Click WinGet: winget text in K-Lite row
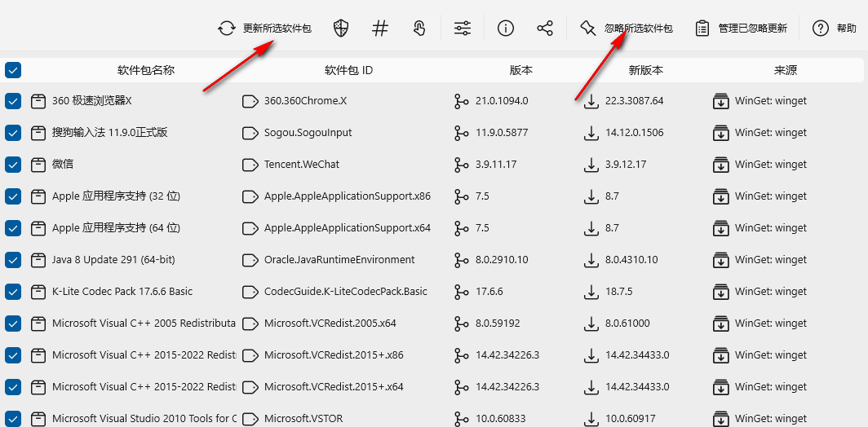Viewport: 868px width, 427px height. pos(771,292)
